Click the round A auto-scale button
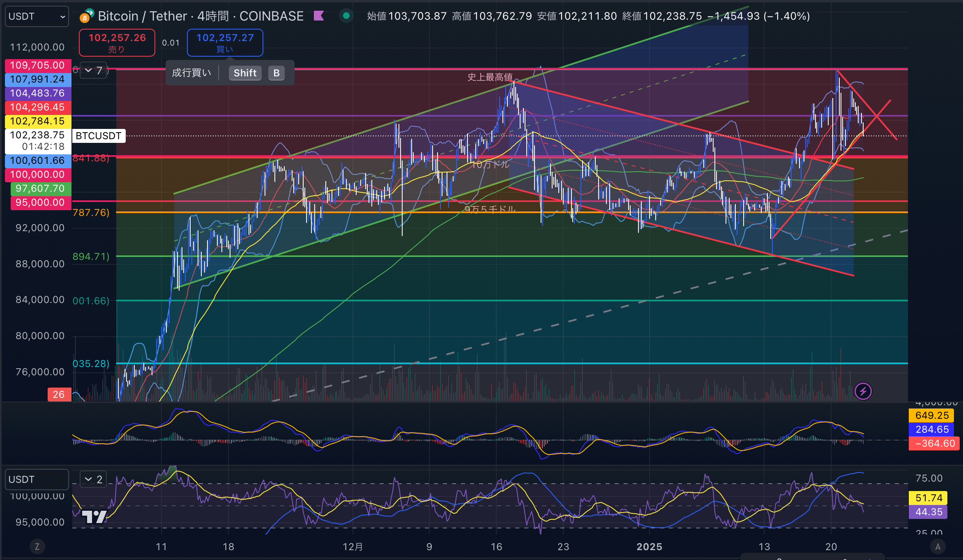The height and width of the screenshot is (560, 963). click(x=938, y=546)
